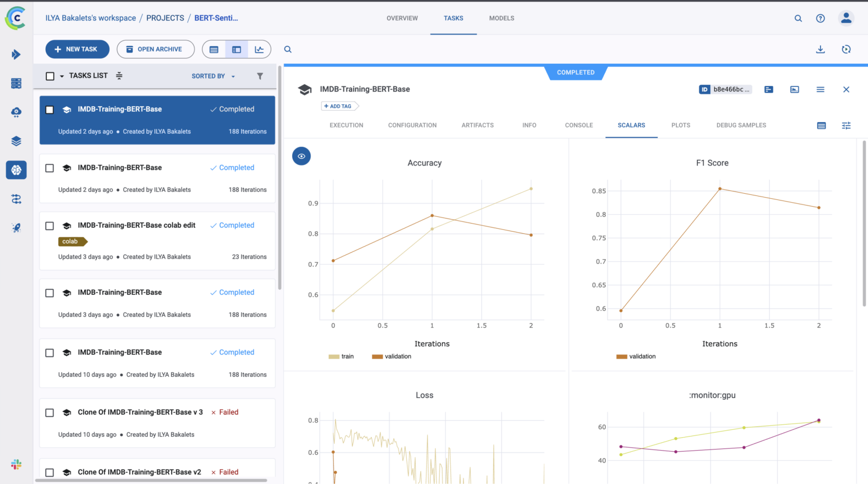The width and height of the screenshot is (868, 484).
Task: Open the task hamburger menu icon
Action: tap(820, 89)
